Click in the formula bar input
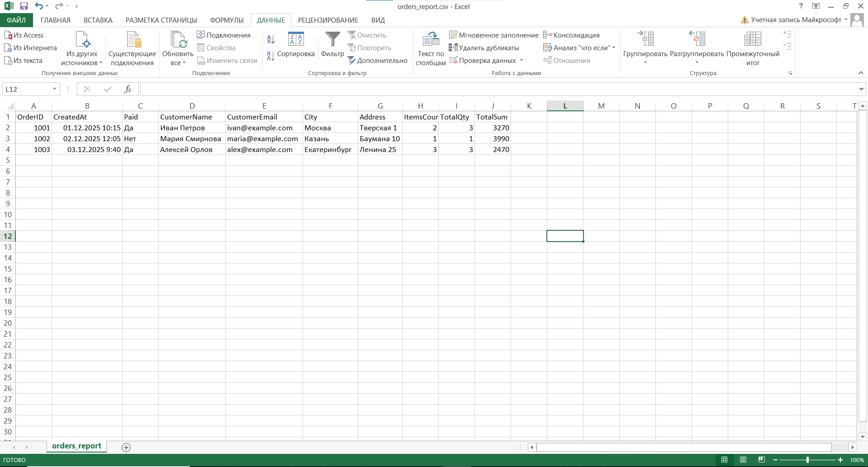The image size is (868, 467). (x=499, y=89)
